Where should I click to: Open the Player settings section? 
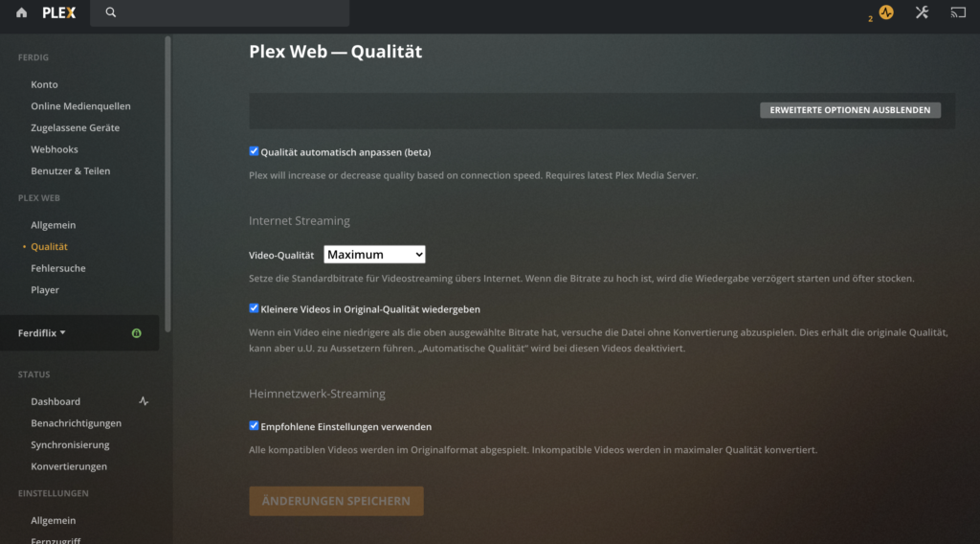(45, 290)
